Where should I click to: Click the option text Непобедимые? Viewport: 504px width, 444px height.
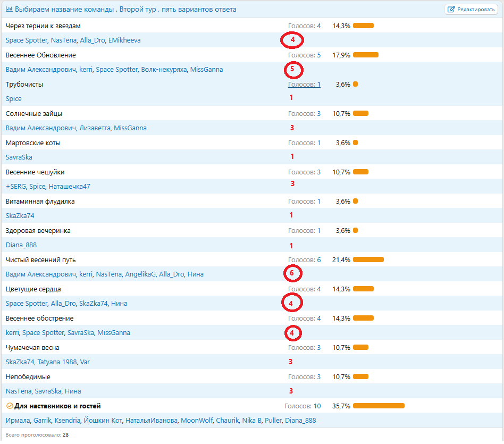pyautogui.click(x=28, y=377)
